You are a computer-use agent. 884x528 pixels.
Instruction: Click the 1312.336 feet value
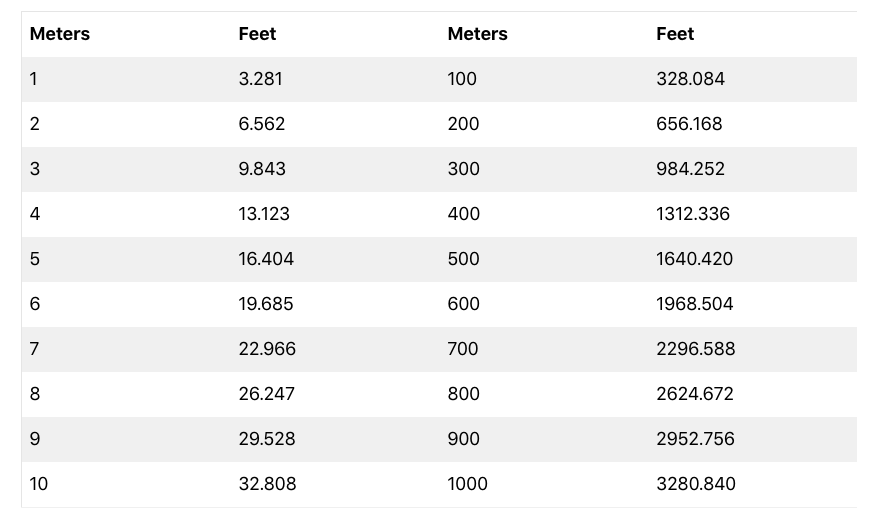pyautogui.click(x=693, y=214)
